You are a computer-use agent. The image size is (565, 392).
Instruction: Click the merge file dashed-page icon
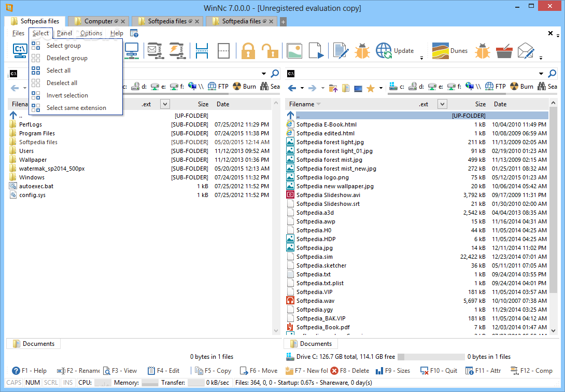pos(223,50)
